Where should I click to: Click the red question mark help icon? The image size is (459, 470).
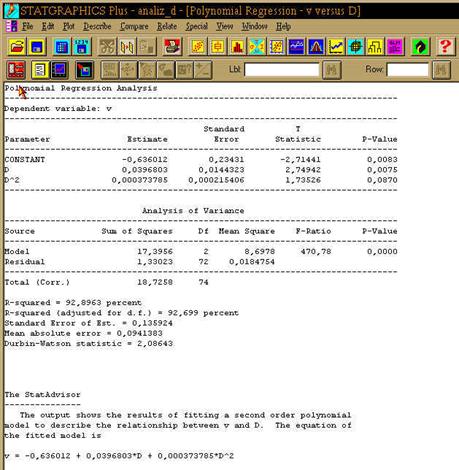445,47
